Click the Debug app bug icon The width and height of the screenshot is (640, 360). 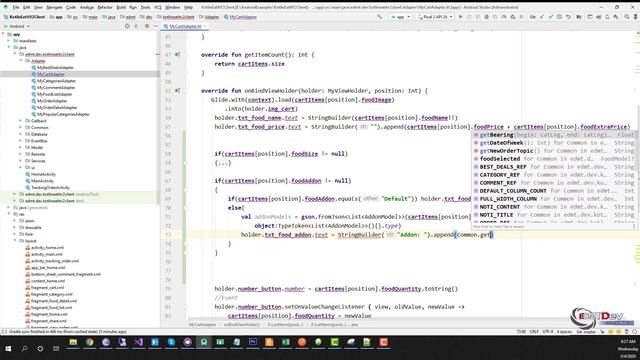point(487,17)
